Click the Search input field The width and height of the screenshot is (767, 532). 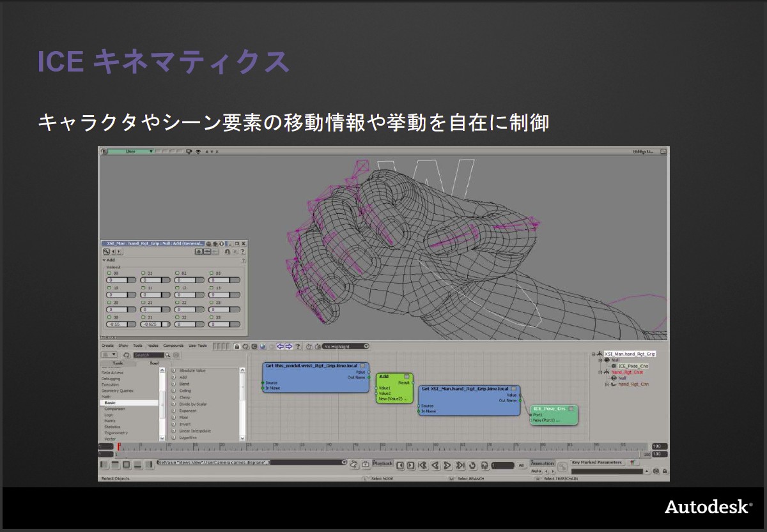click(148, 355)
